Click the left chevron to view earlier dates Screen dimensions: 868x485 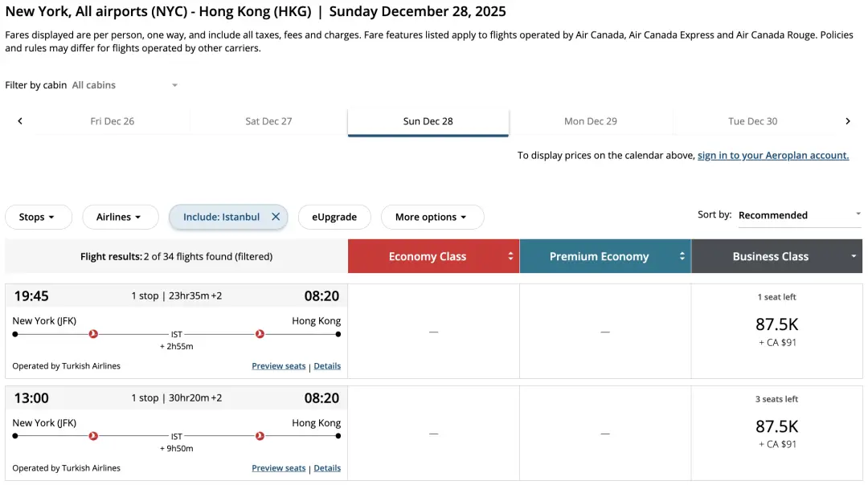[x=19, y=120]
